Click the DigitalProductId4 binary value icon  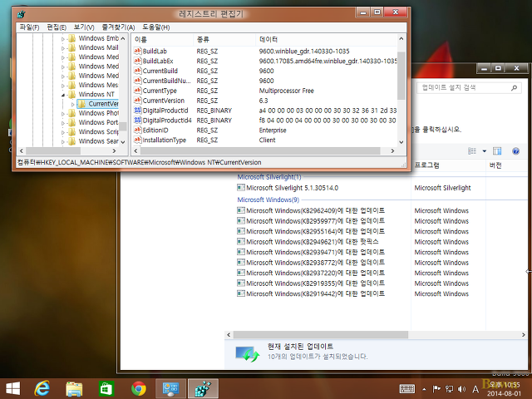pyautogui.click(x=137, y=120)
